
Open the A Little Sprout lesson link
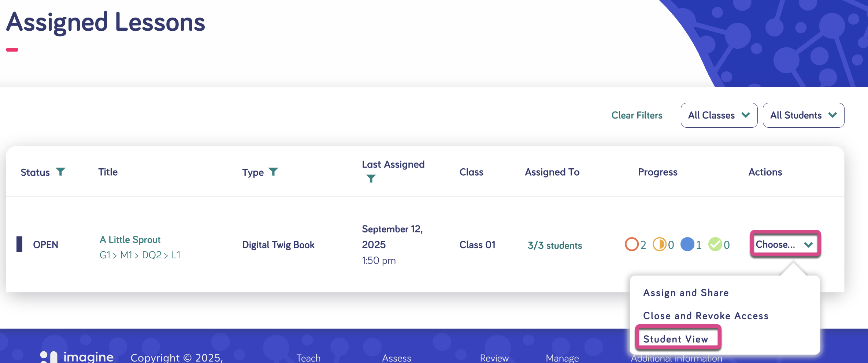tap(130, 240)
